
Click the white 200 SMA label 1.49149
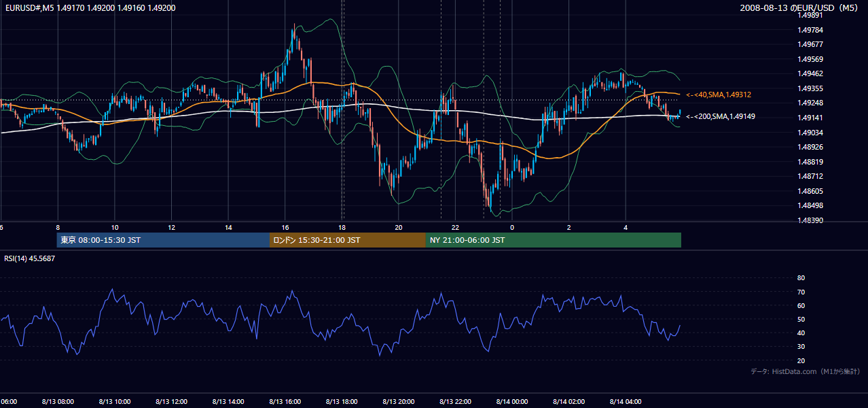click(721, 117)
